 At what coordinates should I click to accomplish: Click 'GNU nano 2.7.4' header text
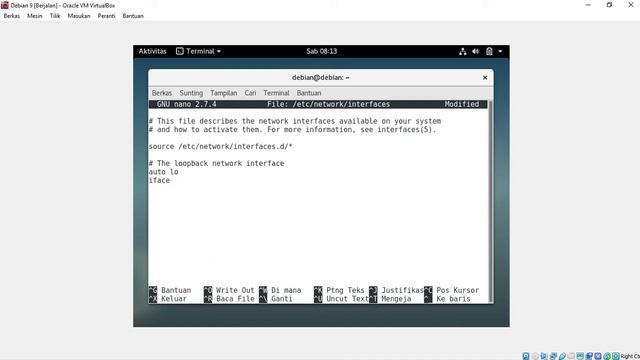click(x=187, y=104)
